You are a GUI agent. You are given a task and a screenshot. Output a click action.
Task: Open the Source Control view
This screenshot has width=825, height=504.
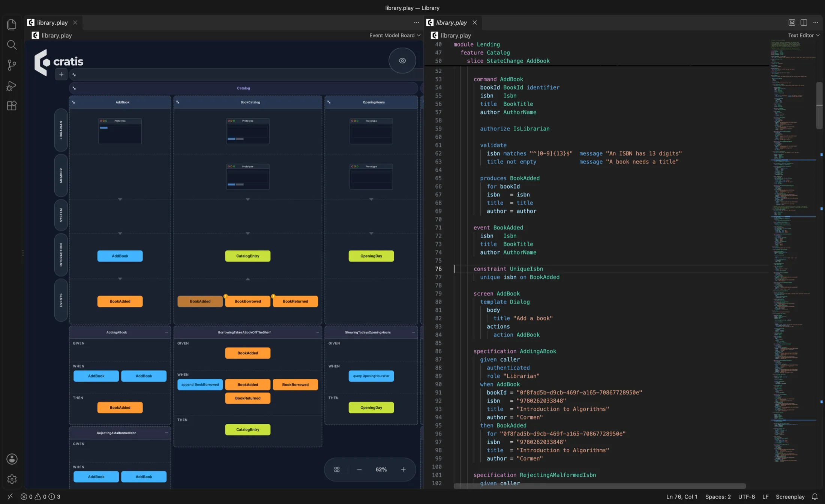pos(12,65)
